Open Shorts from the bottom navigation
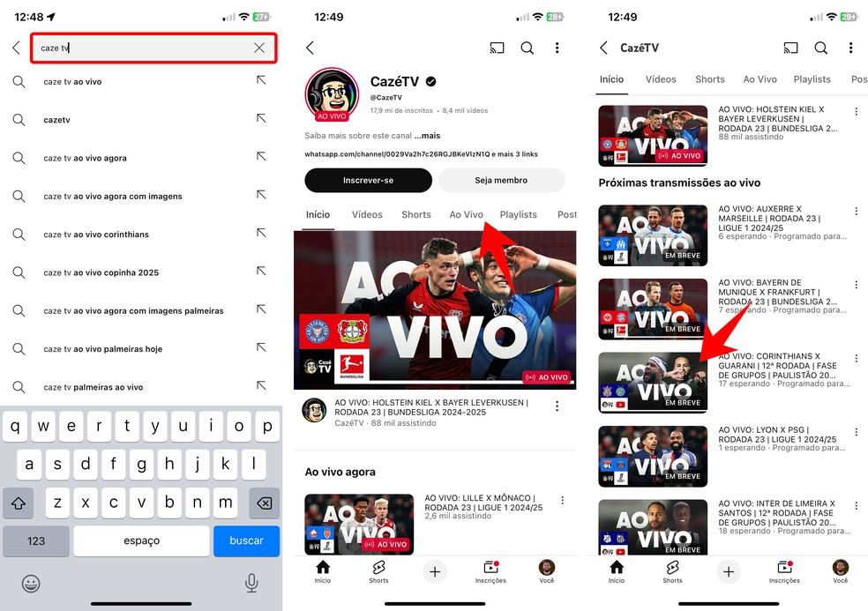 point(378,572)
